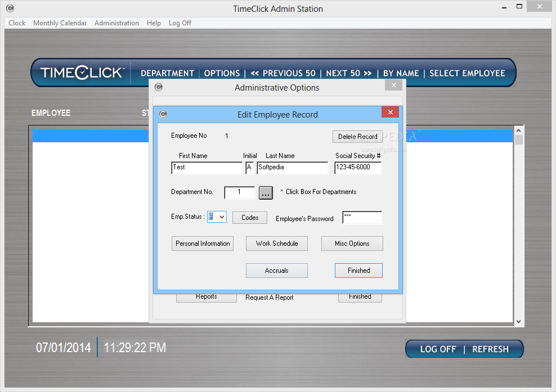Click Log Off in the menu bar
The image size is (556, 392).
180,23
